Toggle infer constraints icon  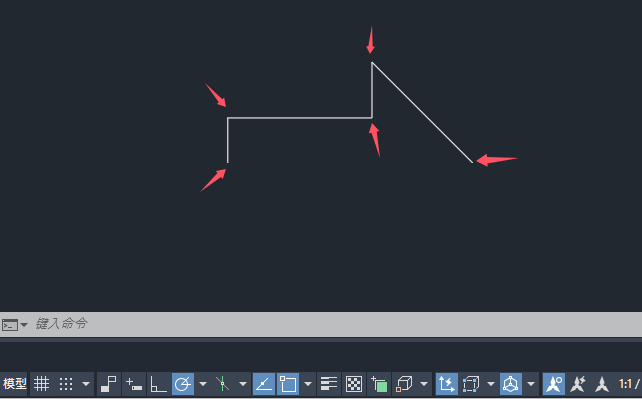(x=109, y=384)
